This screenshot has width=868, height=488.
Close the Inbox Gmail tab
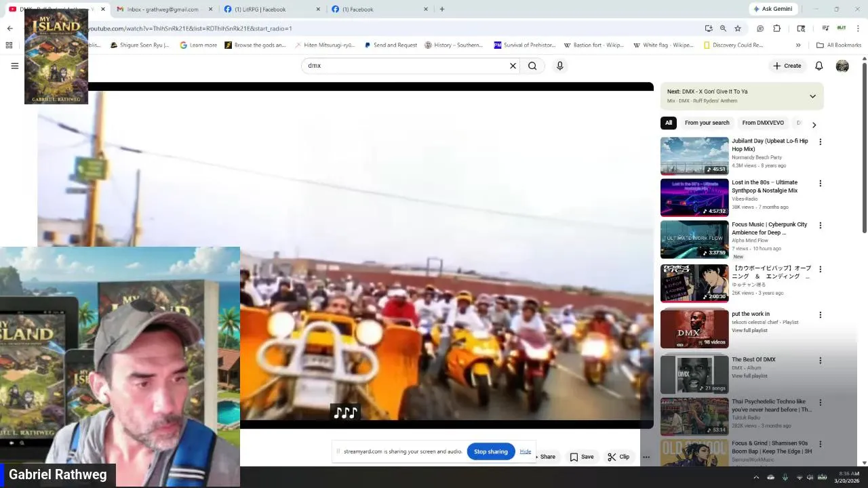(x=210, y=9)
